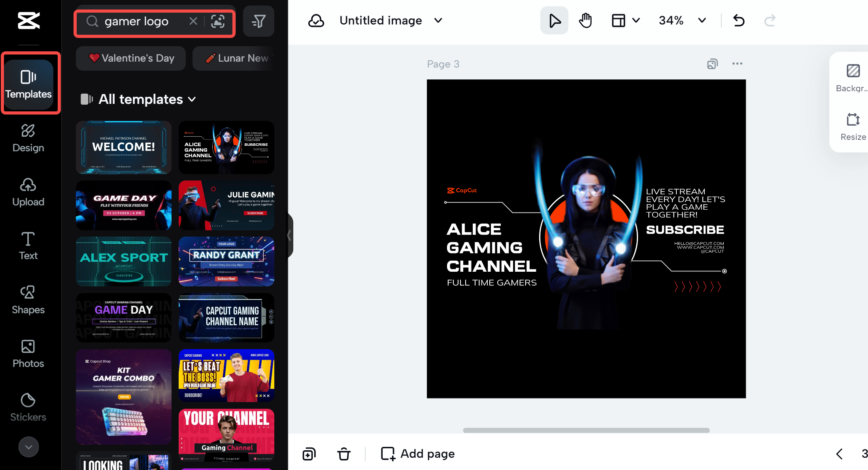
Task: Open the Stickers sidebar tab
Action: [28, 407]
